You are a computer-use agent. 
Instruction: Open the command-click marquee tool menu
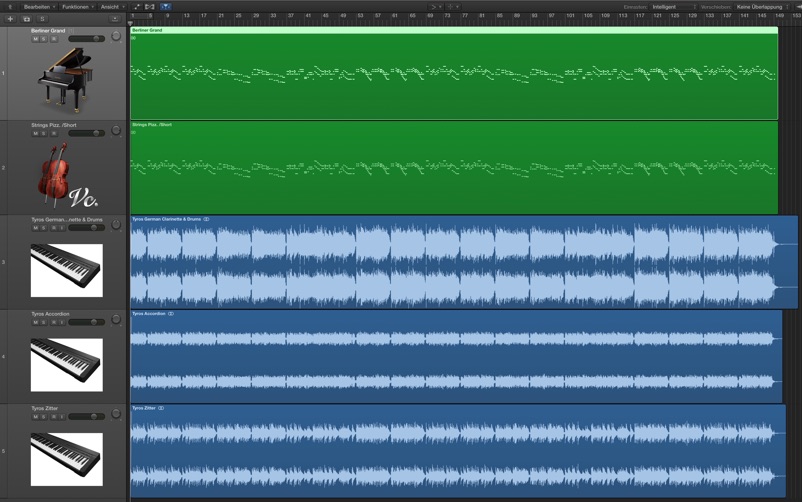(453, 7)
